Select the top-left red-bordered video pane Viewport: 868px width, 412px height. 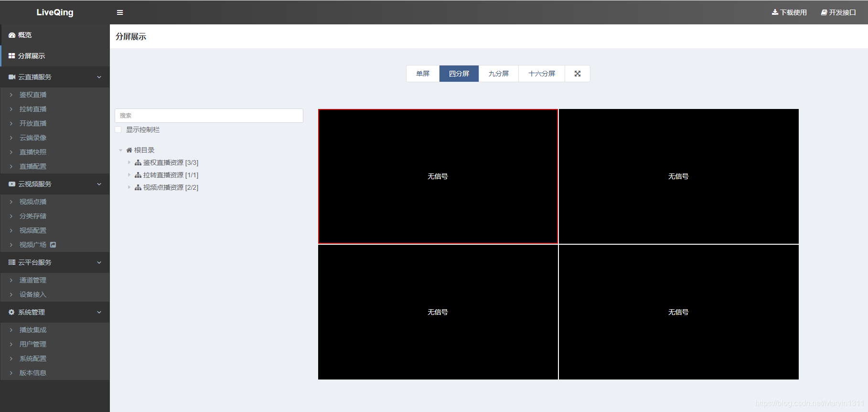click(x=438, y=176)
